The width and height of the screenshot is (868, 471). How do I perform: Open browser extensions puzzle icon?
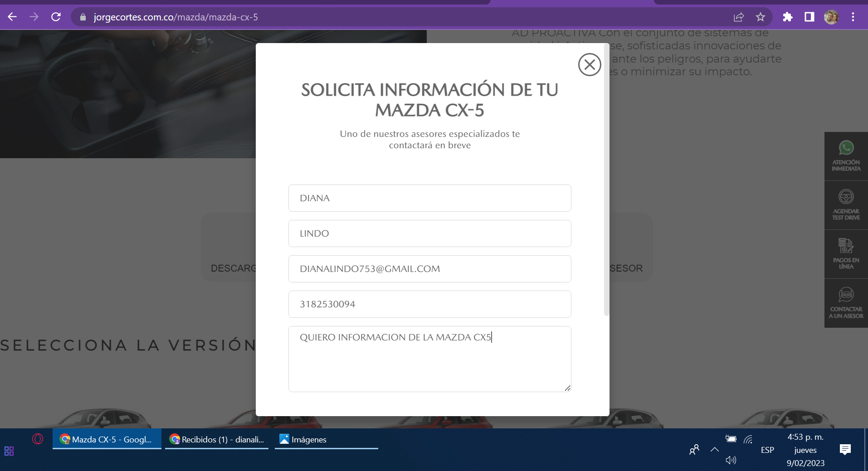(x=788, y=17)
